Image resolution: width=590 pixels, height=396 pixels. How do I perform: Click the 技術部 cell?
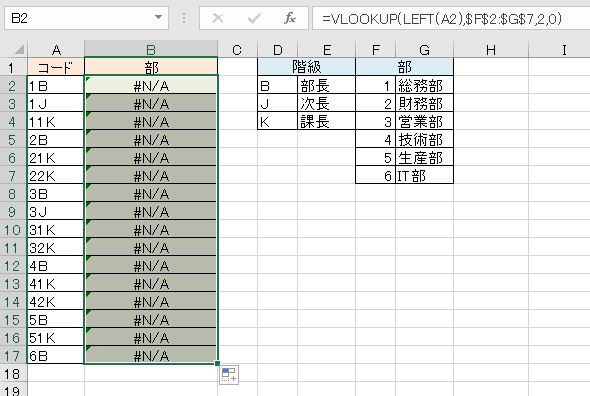(x=424, y=140)
